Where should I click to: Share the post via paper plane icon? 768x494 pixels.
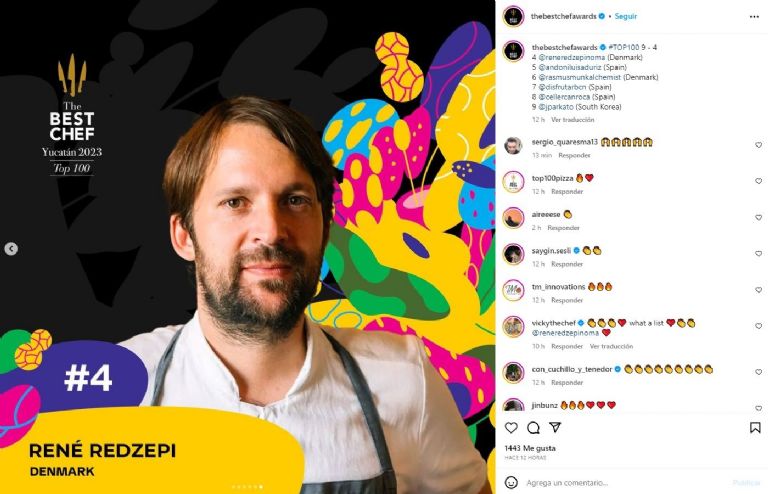coord(555,427)
